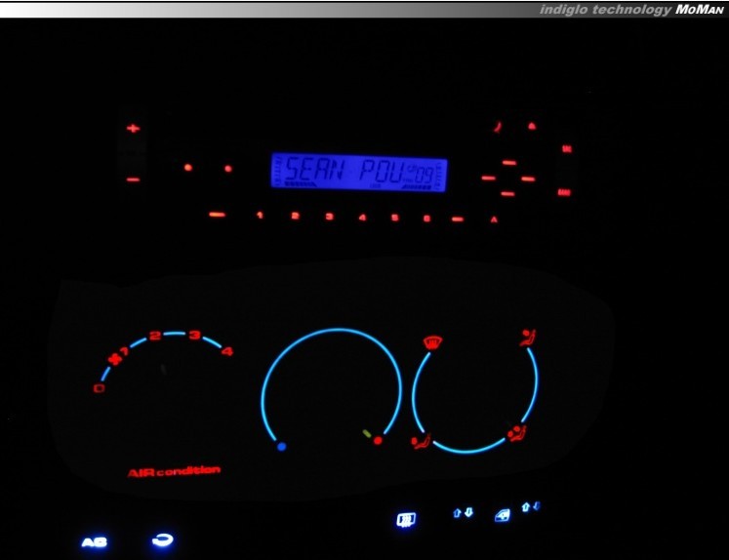Turn on the rear window defroster
The image size is (729, 560).
(x=405, y=520)
